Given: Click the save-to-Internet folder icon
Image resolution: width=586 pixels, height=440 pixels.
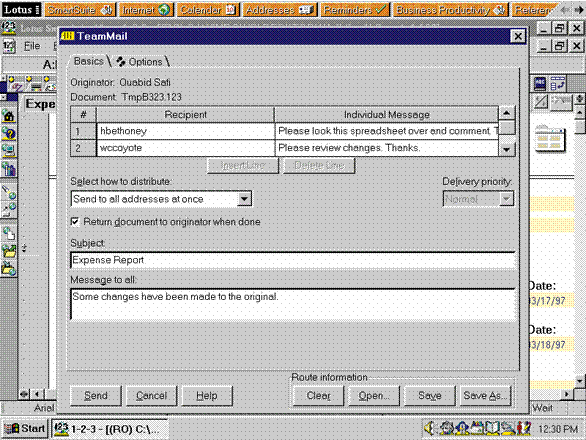Looking at the screenshot, I should point(8,268).
